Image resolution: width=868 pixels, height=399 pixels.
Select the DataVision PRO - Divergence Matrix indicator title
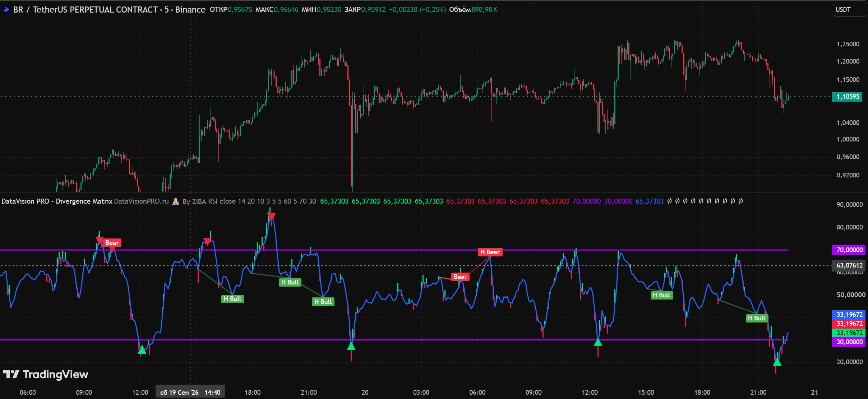tap(57, 201)
